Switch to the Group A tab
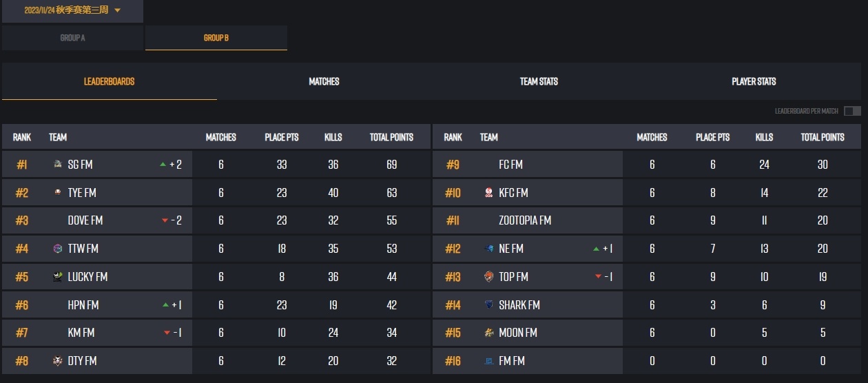 click(72, 38)
